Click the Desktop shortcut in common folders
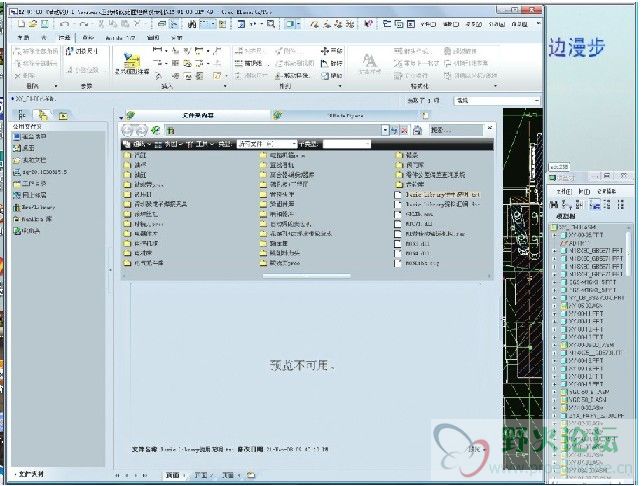The height and width of the screenshot is (486, 642). pos(25,148)
